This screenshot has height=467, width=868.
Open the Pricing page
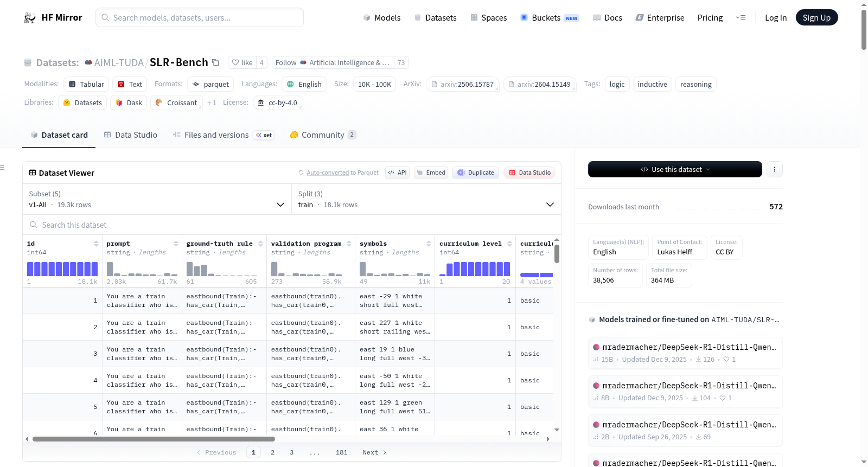(x=710, y=18)
